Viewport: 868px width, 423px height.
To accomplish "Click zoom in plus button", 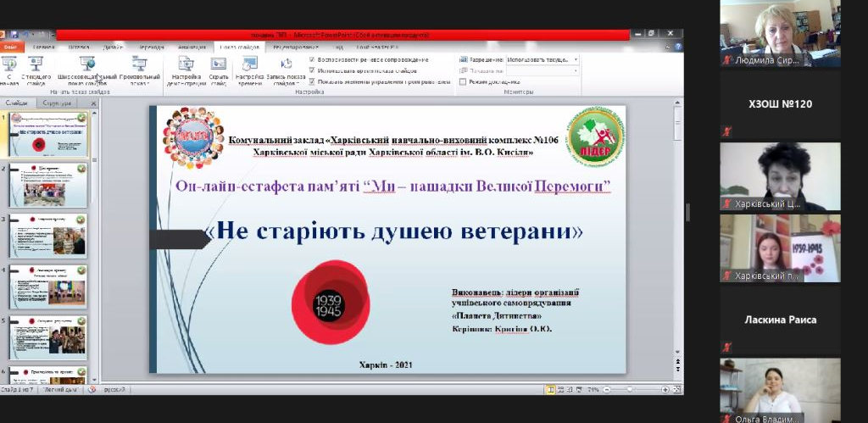I will tap(665, 390).
